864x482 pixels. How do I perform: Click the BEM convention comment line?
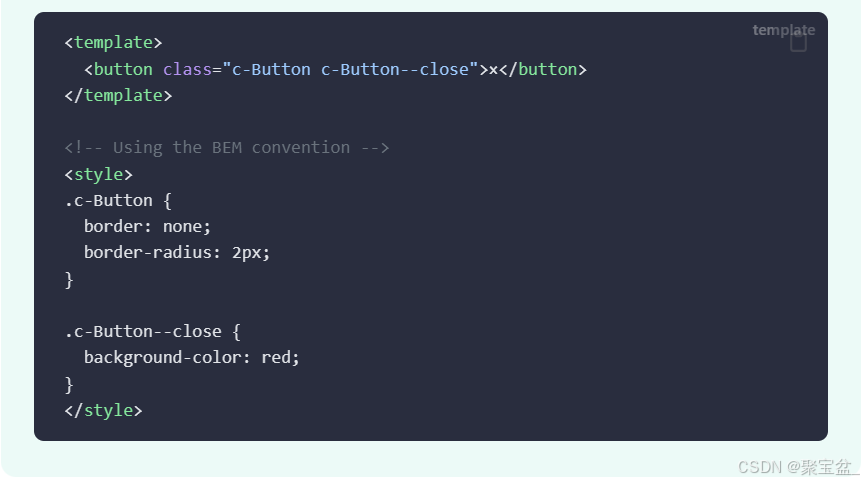(x=227, y=147)
